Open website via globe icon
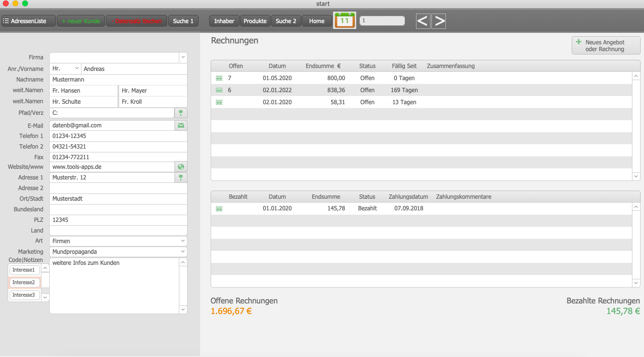Screen dimensions: 644x357 [x=181, y=167]
